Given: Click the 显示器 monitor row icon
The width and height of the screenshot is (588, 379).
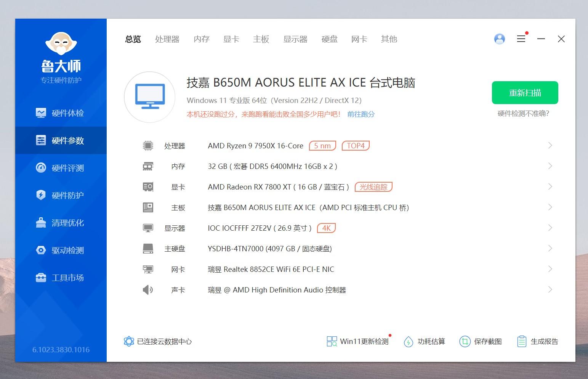Looking at the screenshot, I should (x=148, y=228).
